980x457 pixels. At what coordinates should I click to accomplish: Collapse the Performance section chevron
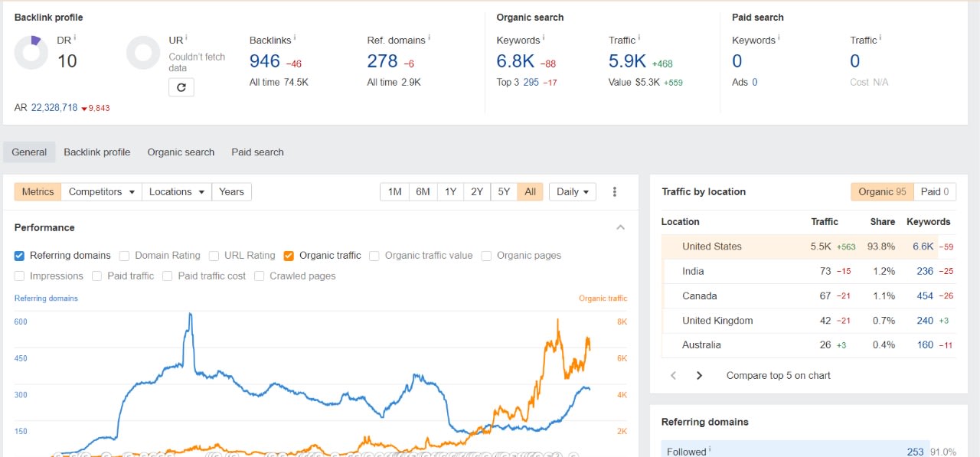620,227
